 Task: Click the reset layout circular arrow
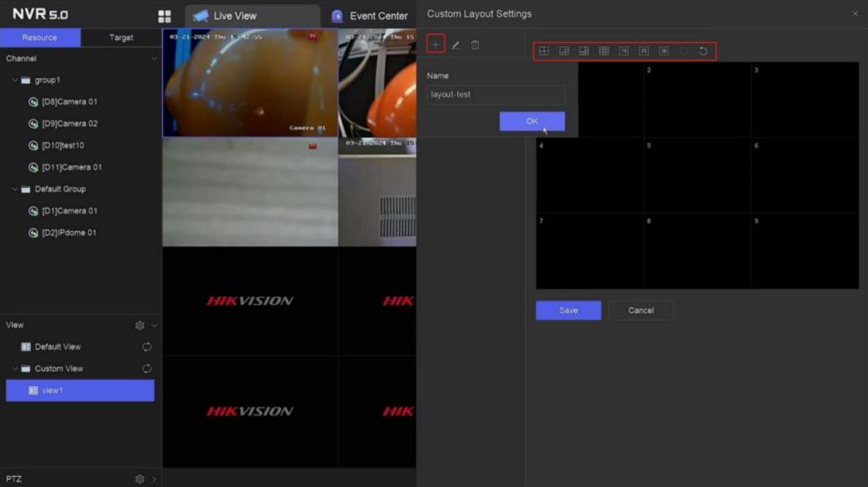click(703, 51)
